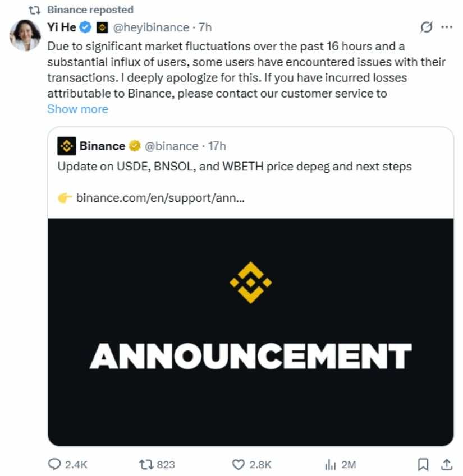Open the three-dot More options menu

click(x=447, y=27)
